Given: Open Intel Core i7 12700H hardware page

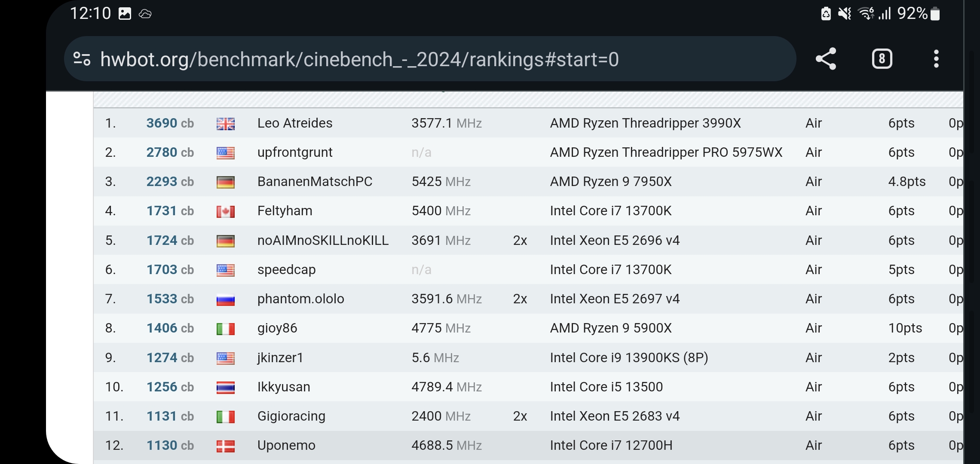Looking at the screenshot, I should (611, 446).
